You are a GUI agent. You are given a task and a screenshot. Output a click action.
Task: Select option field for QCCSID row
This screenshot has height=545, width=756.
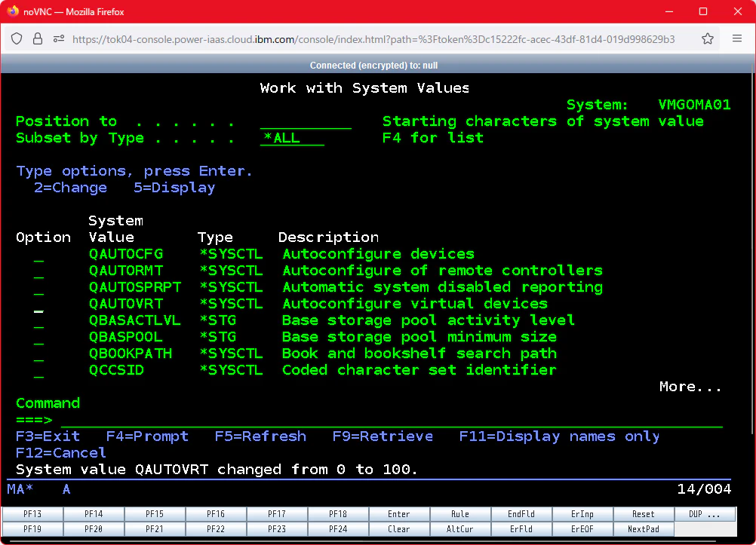[x=39, y=371]
